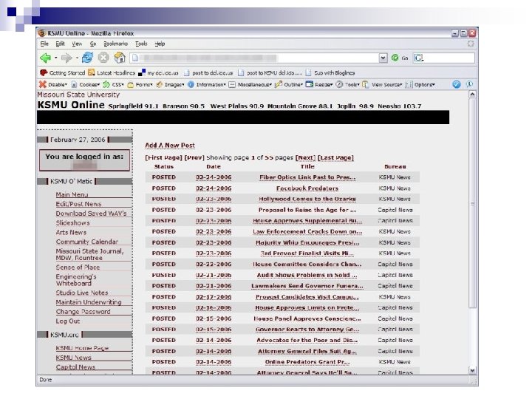
Task: Open the post to KSMU del.icio.us bookmark
Action: click(x=270, y=72)
